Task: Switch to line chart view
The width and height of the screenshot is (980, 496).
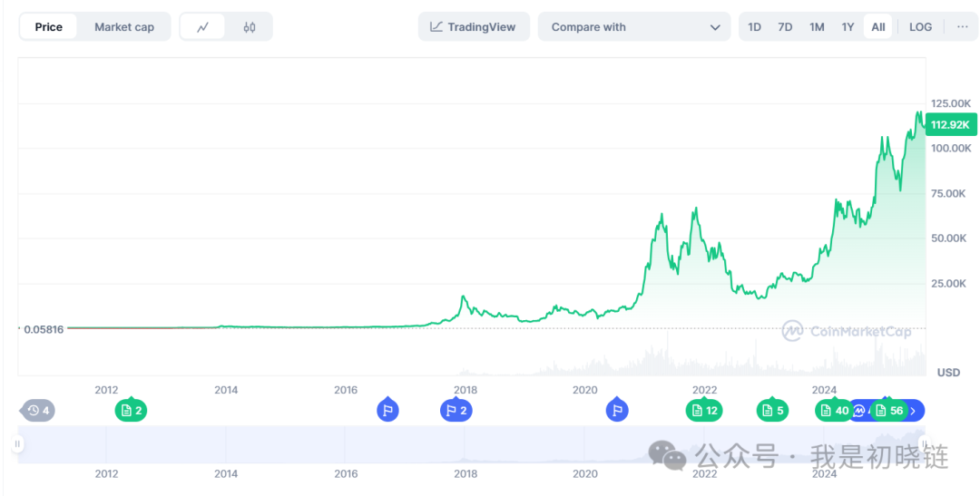Action: coord(202,27)
